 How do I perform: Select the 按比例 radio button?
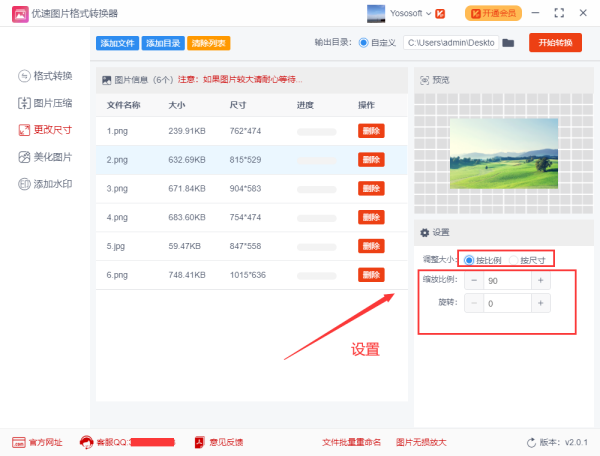click(470, 260)
